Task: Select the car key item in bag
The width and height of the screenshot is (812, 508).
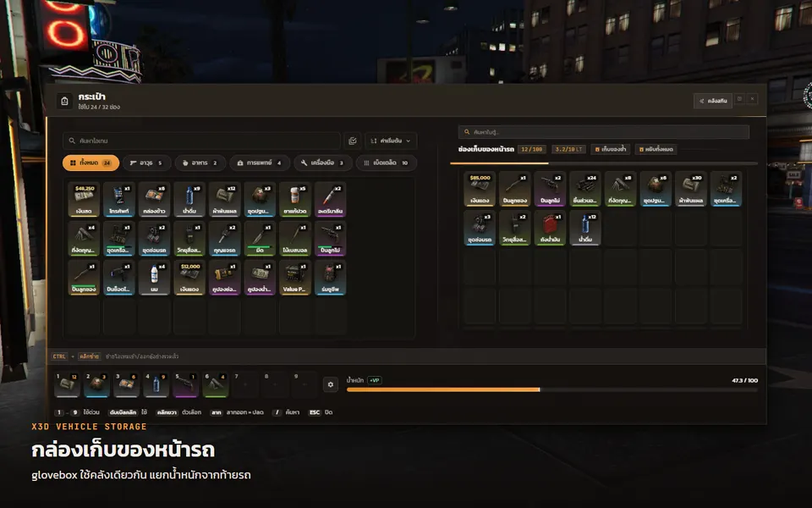Action: [x=225, y=238]
